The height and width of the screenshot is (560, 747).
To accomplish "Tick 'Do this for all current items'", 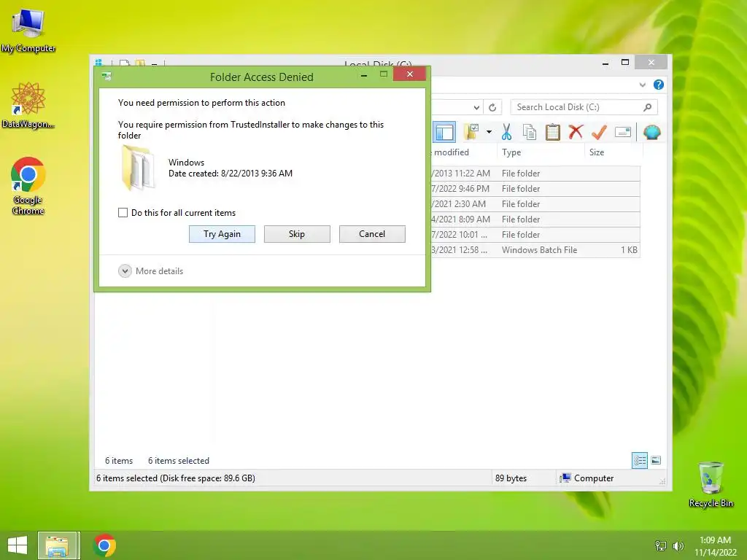I will pyautogui.click(x=123, y=213).
